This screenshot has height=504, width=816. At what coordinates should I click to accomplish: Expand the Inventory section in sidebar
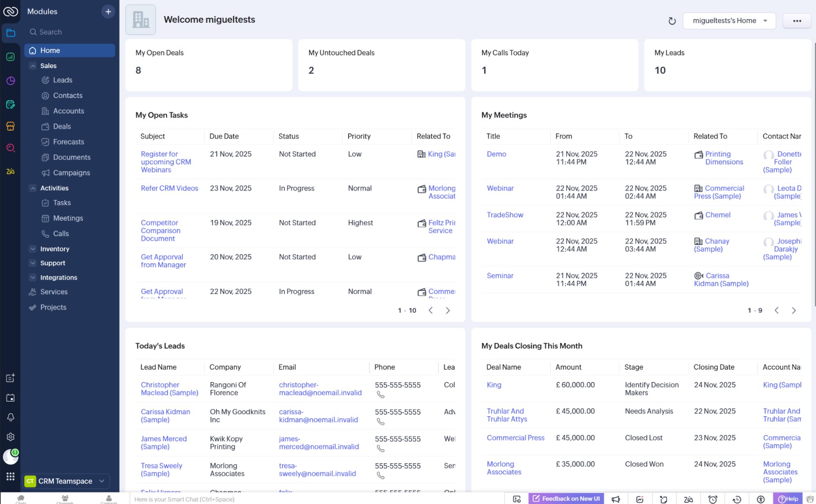click(33, 249)
